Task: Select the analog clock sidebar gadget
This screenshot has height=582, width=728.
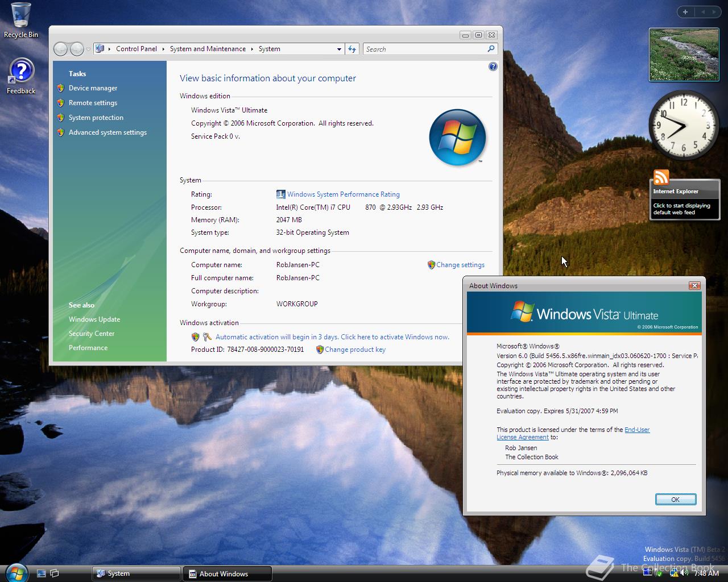Action: click(682, 125)
